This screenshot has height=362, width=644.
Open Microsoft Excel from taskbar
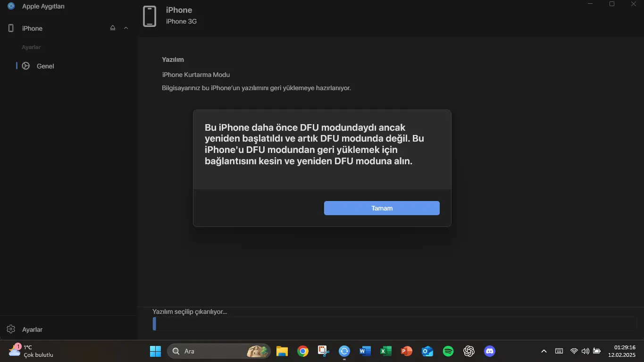386,351
